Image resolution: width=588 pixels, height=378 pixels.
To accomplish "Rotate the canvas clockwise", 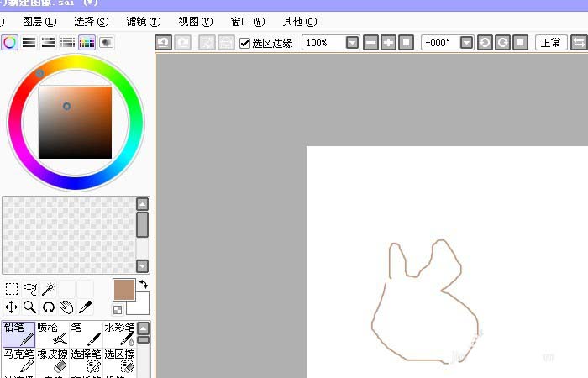I will click(x=502, y=43).
